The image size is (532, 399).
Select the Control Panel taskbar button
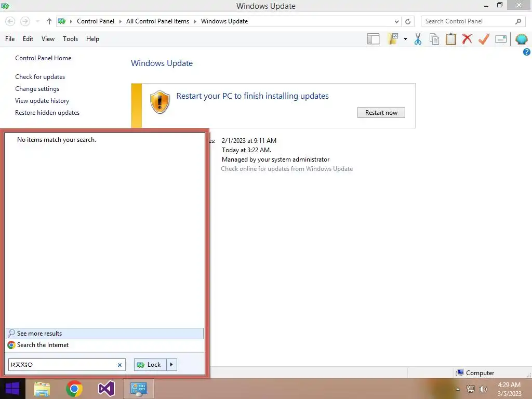(x=138, y=389)
